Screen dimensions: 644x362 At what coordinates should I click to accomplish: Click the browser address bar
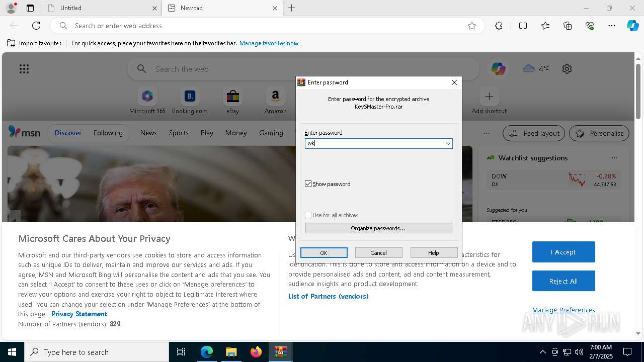[x=267, y=26]
